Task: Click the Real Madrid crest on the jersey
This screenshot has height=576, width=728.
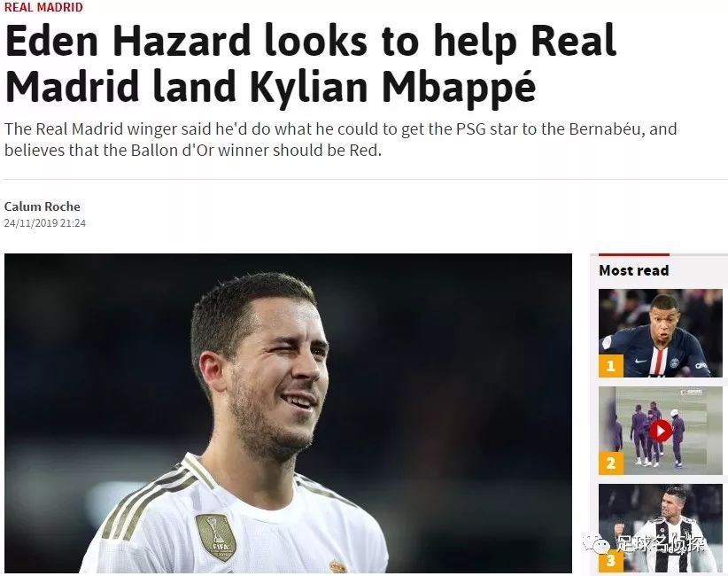Action: click(338, 567)
